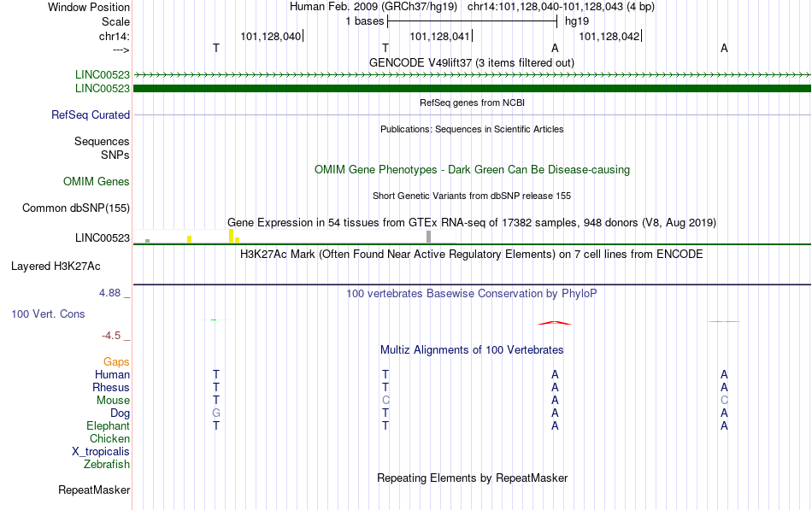The height and width of the screenshot is (510, 812).
Task: Click the 1 bases scale bar
Action: coord(472,21)
